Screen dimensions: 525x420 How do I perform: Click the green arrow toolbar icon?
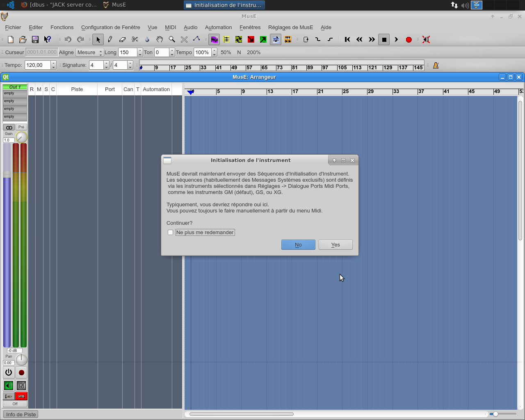click(x=263, y=39)
